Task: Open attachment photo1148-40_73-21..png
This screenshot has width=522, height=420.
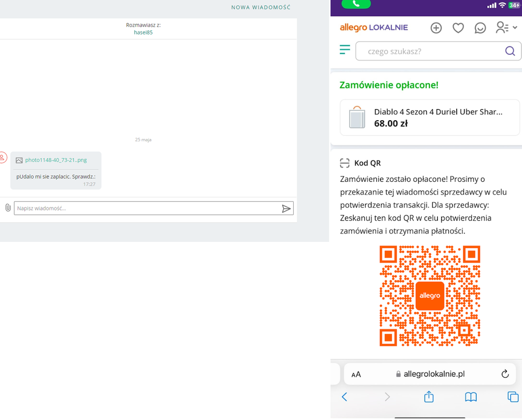Action: click(x=56, y=160)
